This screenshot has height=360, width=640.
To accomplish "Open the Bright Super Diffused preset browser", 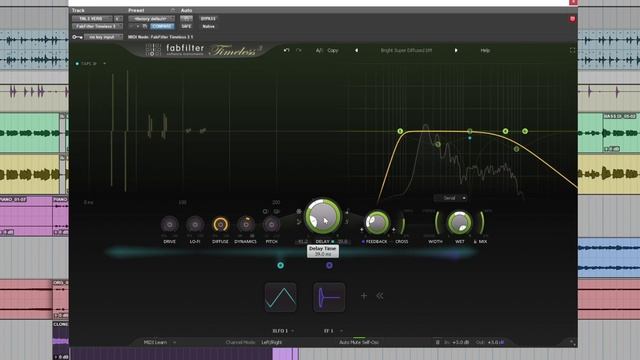I will [406, 50].
